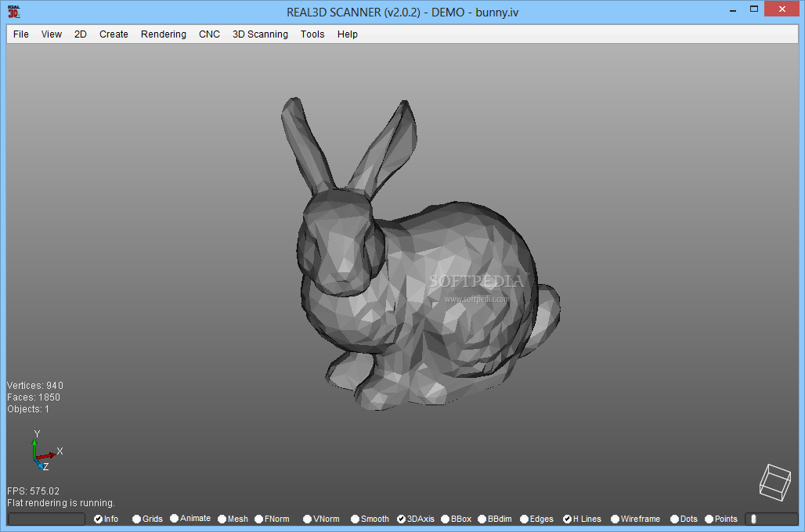Screen dimensions: 805x532
Task: Open the CNC menu
Action: [209, 34]
